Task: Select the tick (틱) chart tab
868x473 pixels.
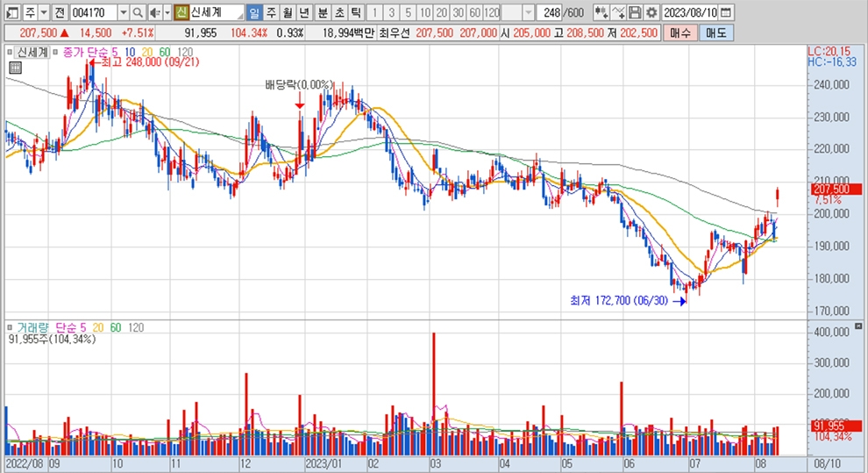Action: click(356, 12)
